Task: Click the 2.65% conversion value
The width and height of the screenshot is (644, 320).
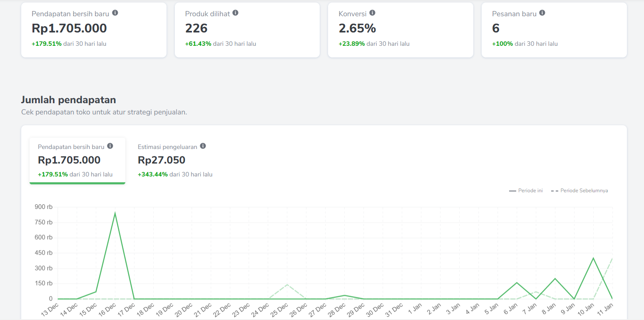Action: point(357,28)
